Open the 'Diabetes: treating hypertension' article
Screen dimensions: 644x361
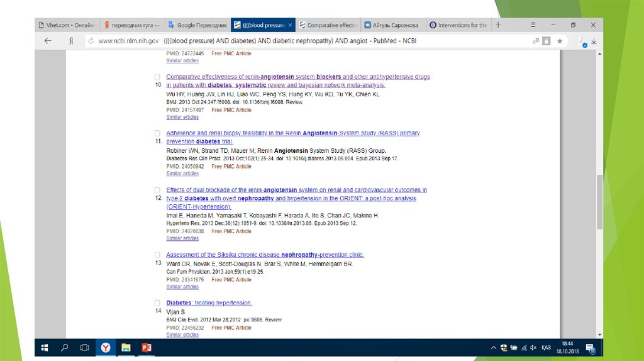(x=209, y=303)
